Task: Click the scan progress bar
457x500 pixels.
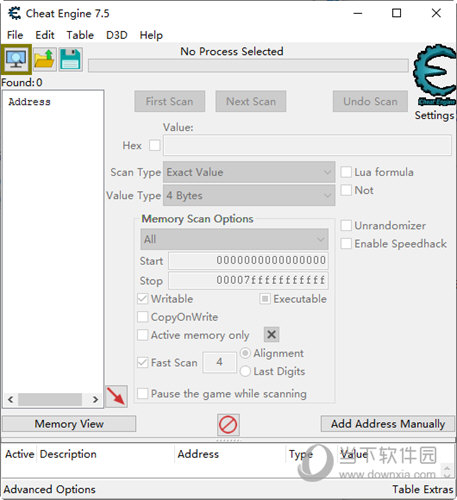Action: [248, 65]
